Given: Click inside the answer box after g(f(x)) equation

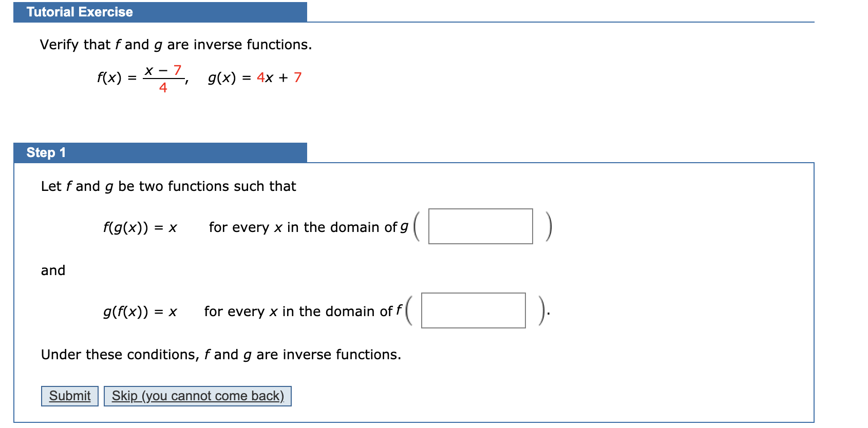Looking at the screenshot, I should click(x=473, y=310).
